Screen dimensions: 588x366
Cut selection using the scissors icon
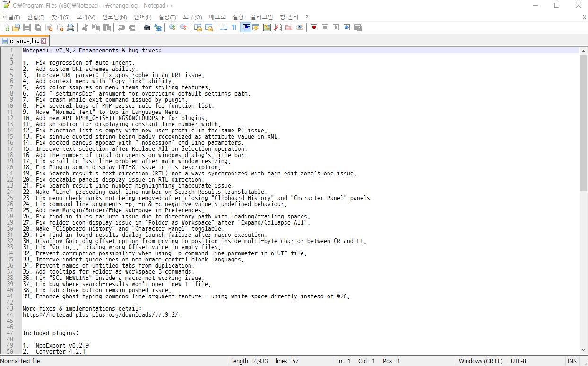pos(85,27)
